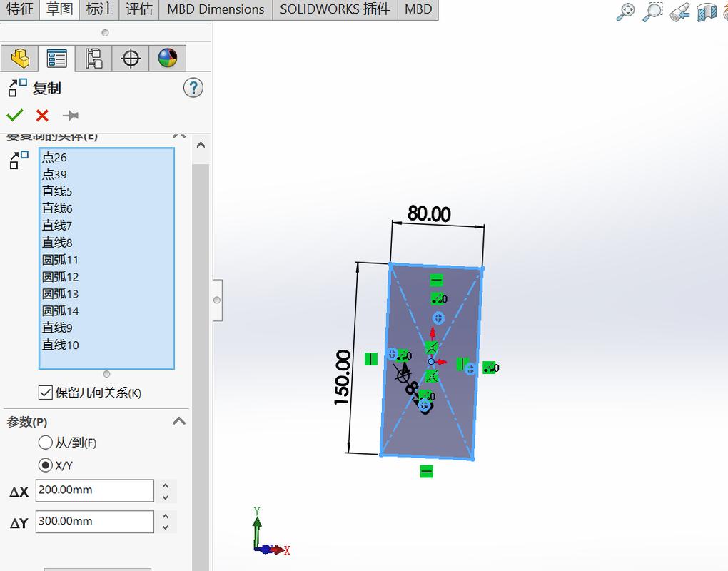
Task: Open the SOLIDWORKS 插件 tab
Action: [x=333, y=9]
